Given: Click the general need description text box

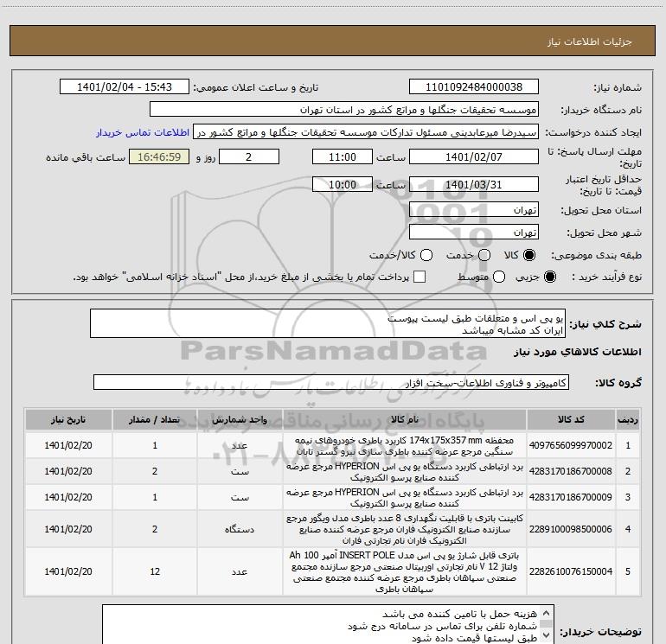Looking at the screenshot, I should 328,324.
